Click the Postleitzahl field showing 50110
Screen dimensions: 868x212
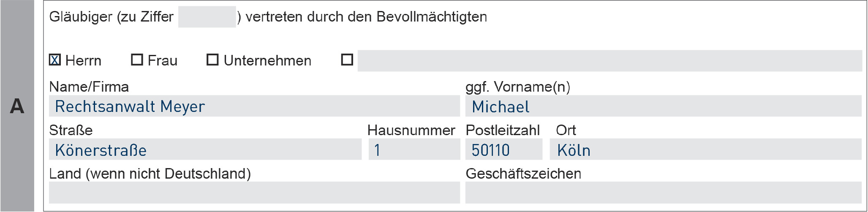503,149
